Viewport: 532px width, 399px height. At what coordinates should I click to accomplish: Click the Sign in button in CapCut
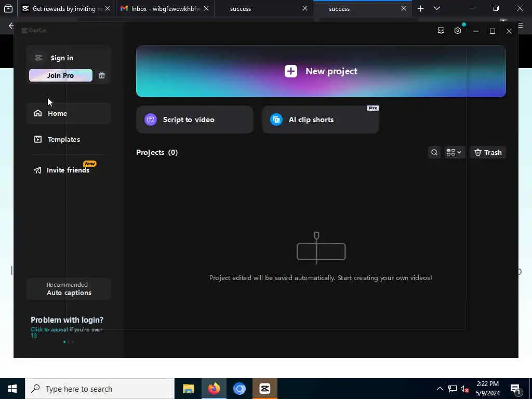tap(62, 58)
